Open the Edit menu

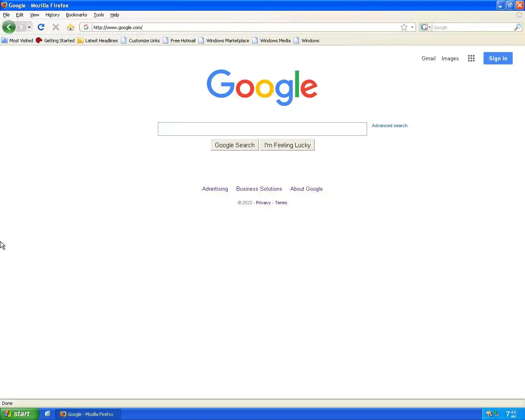tap(20, 15)
